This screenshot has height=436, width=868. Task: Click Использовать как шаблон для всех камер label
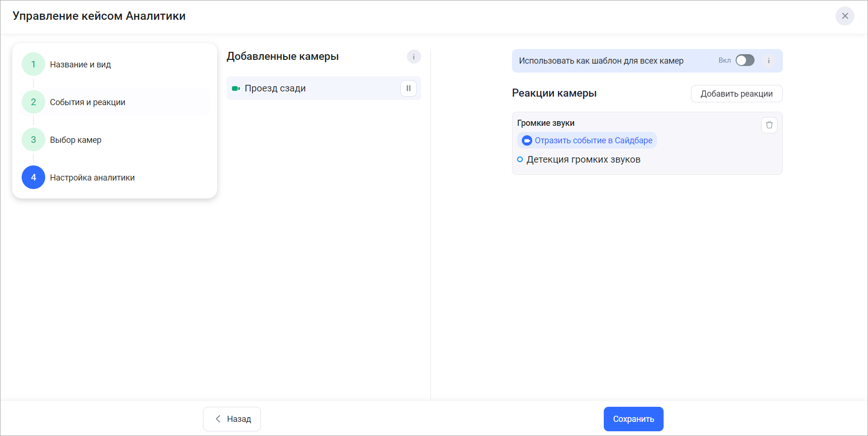point(601,61)
